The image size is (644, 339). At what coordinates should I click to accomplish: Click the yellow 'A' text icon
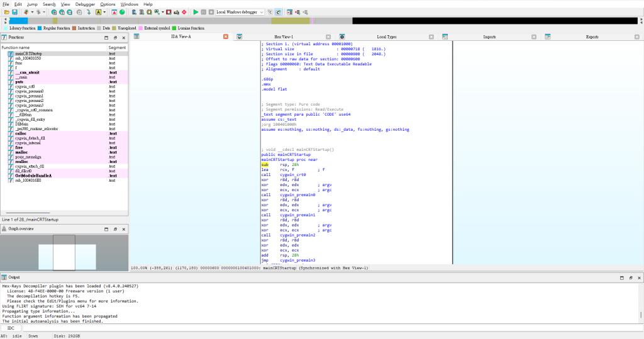point(99,13)
